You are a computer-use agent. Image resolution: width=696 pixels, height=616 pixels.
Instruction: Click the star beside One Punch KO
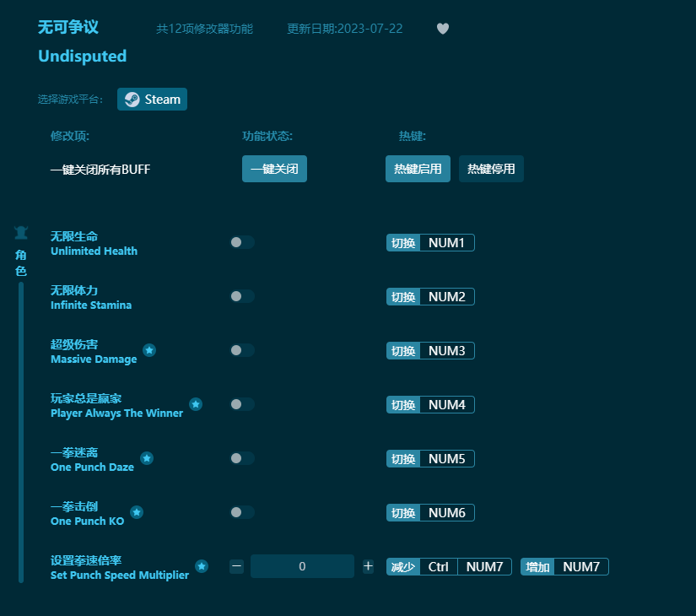(137, 512)
